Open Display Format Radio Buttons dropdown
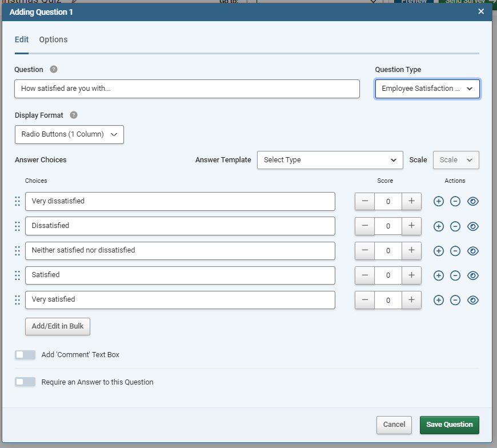The width and height of the screenshot is (497, 448). (69, 134)
